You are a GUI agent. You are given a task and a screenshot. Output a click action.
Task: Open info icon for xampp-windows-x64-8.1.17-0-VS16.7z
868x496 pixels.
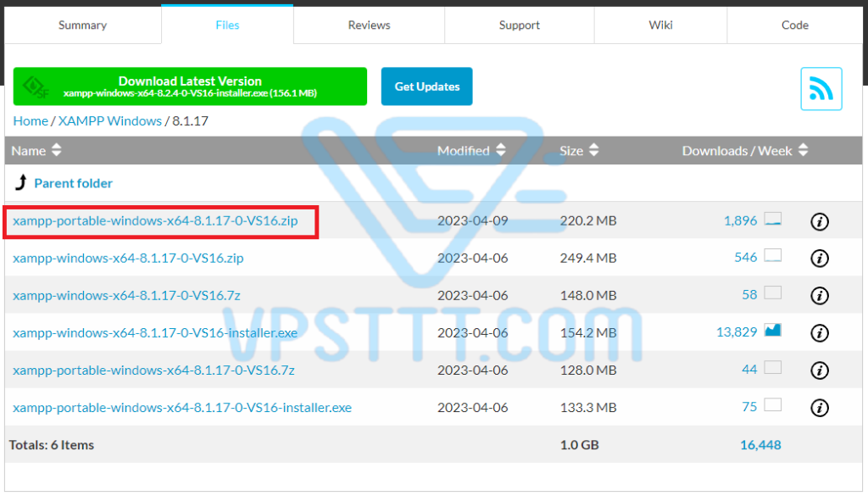(x=820, y=296)
